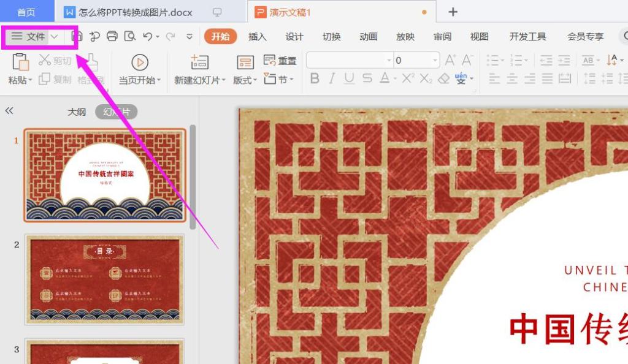This screenshot has height=364, width=628.
Task: Click the Print icon
Action: [112, 36]
